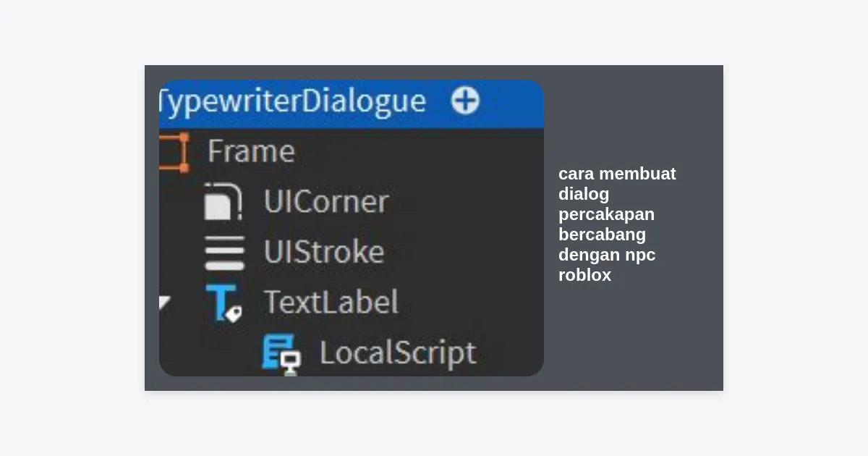Select the UICorner item label
The image size is (868, 456).
coord(325,202)
